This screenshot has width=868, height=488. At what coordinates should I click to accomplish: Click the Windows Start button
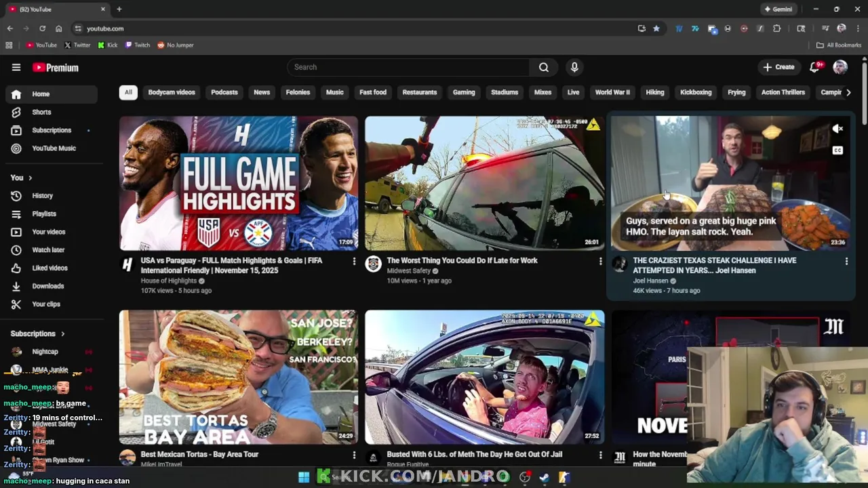pos(304,477)
